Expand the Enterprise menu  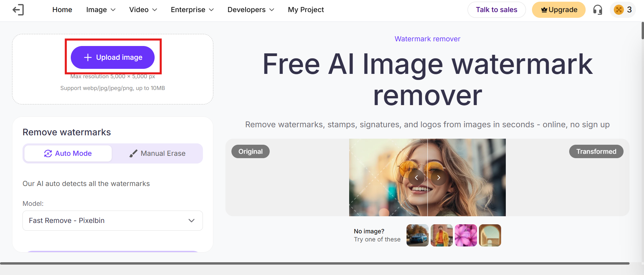192,10
